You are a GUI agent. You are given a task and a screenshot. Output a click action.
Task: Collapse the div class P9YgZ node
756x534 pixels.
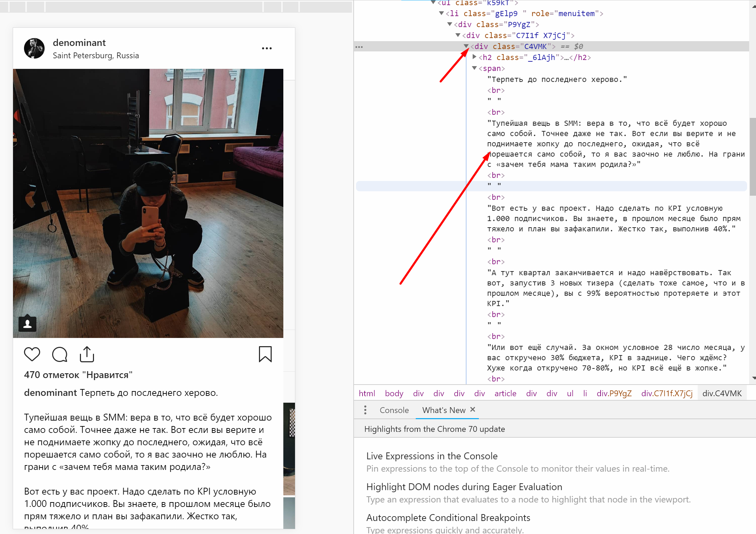450,24
